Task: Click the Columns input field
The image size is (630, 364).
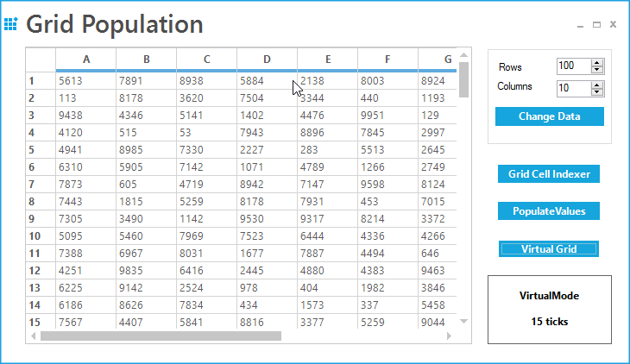Action: (x=574, y=88)
